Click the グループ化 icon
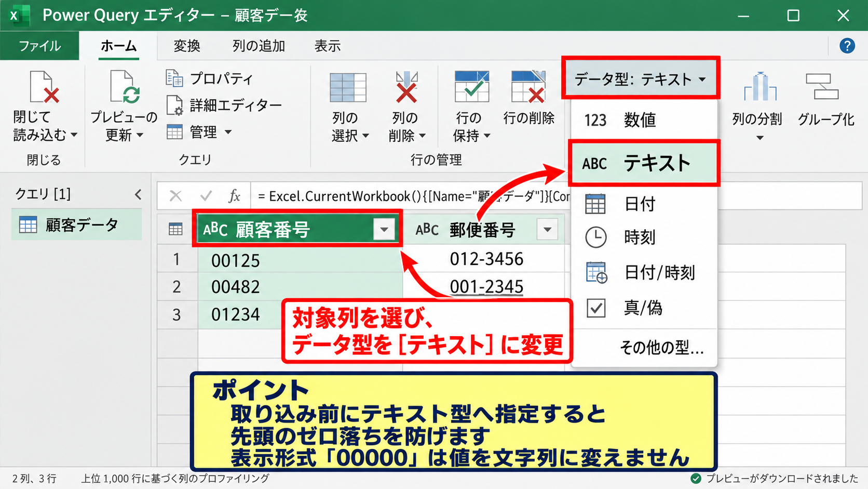The height and width of the screenshot is (489, 868). 822,86
